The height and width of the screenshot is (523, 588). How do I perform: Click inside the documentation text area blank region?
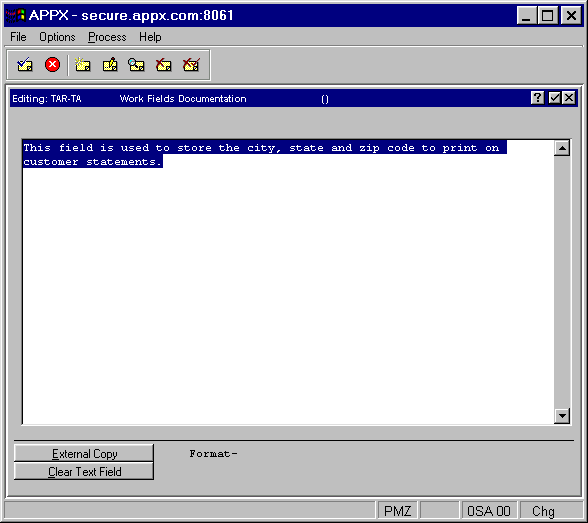288,296
